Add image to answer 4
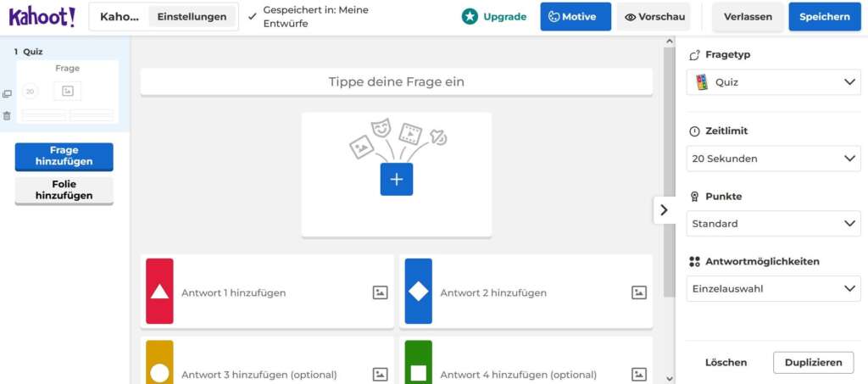Viewport: 868px width, 384px height. point(638,374)
